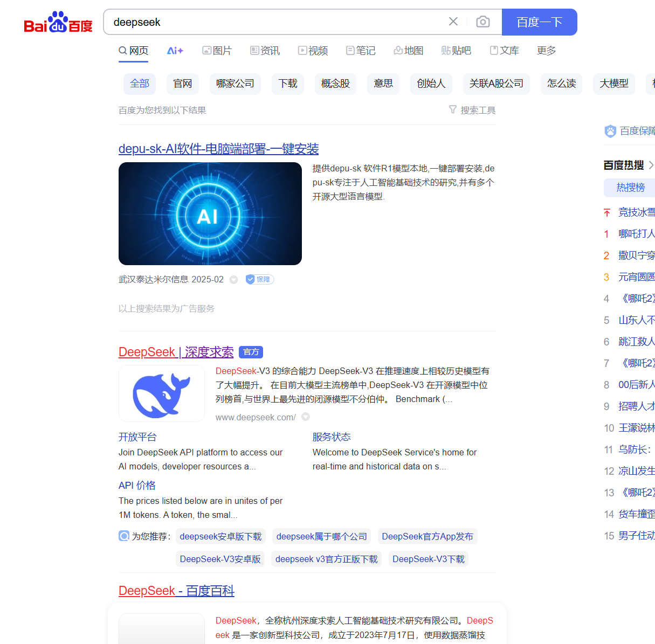Open the 开放平台 sublink

(x=137, y=437)
